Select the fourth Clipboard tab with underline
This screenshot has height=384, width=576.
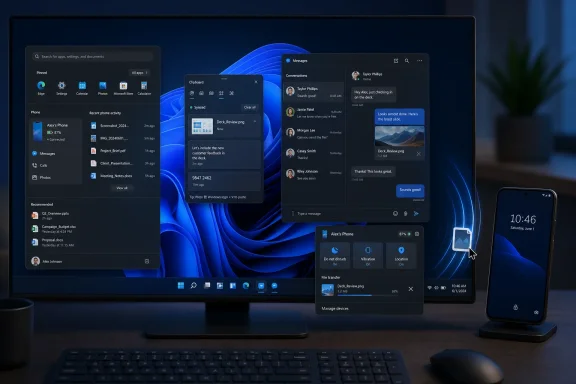point(221,93)
